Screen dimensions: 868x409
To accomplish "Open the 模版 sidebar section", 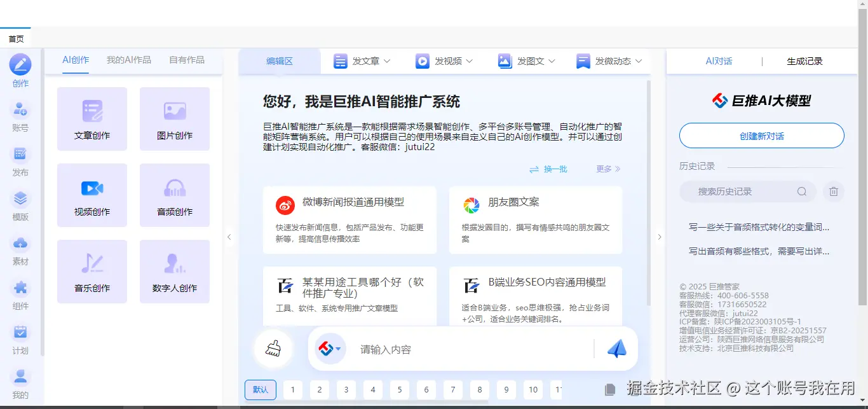I will pos(20,205).
